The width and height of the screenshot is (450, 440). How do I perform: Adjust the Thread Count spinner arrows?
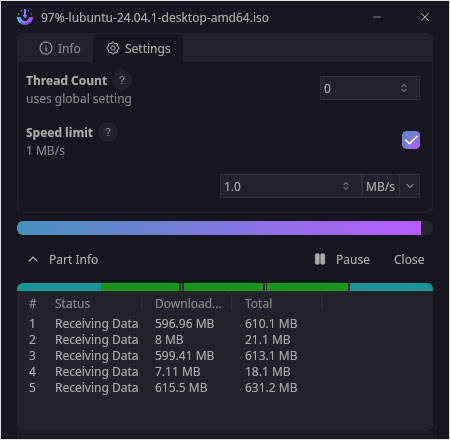(404, 88)
